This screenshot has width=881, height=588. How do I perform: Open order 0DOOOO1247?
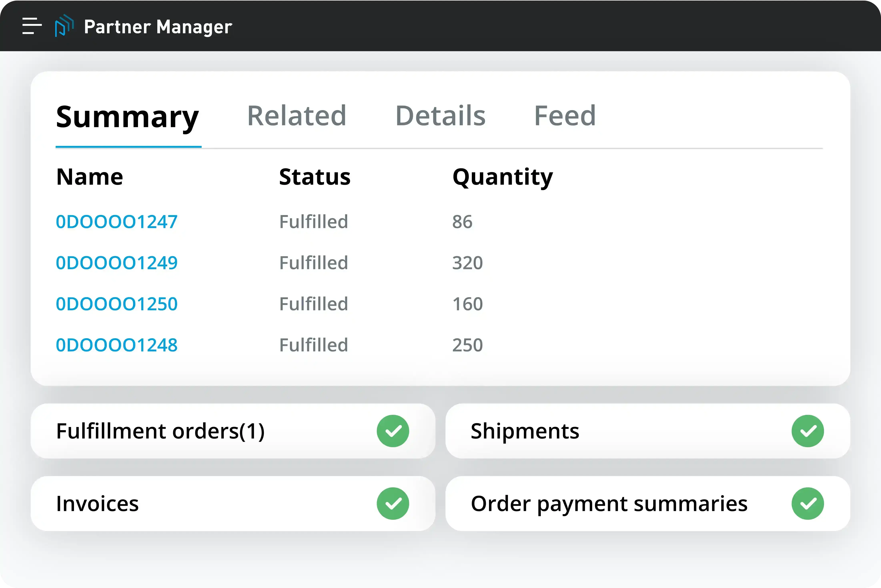coord(117,221)
